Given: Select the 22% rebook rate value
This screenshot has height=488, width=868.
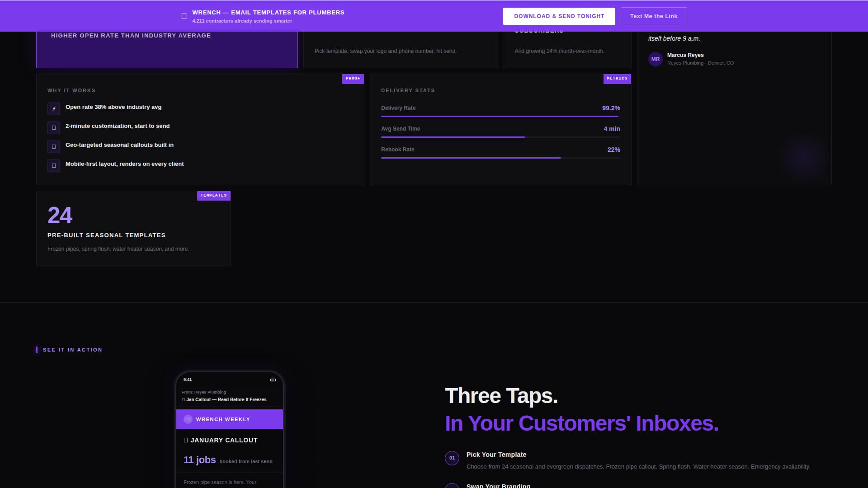Looking at the screenshot, I should point(614,150).
